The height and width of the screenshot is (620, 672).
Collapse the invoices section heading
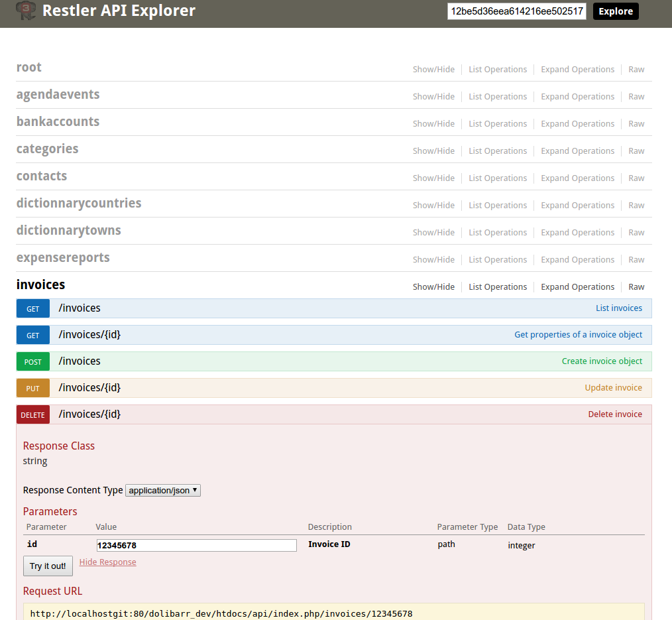click(40, 284)
